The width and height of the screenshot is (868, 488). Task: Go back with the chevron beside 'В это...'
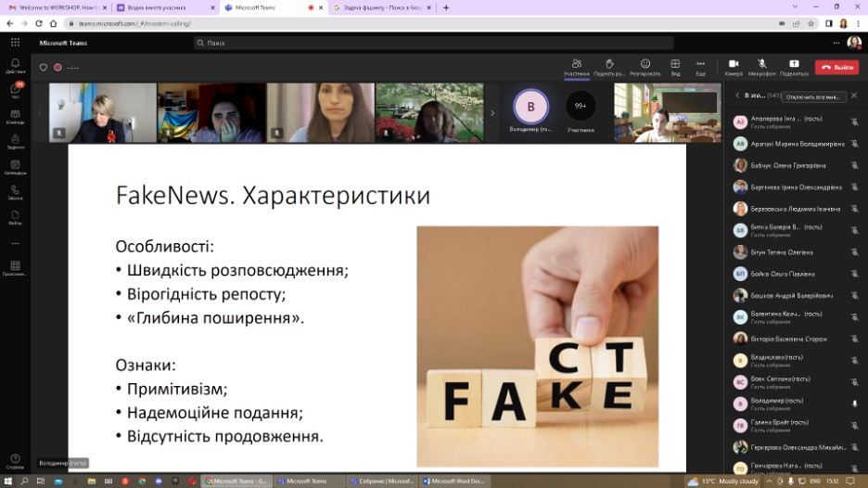[x=737, y=96]
